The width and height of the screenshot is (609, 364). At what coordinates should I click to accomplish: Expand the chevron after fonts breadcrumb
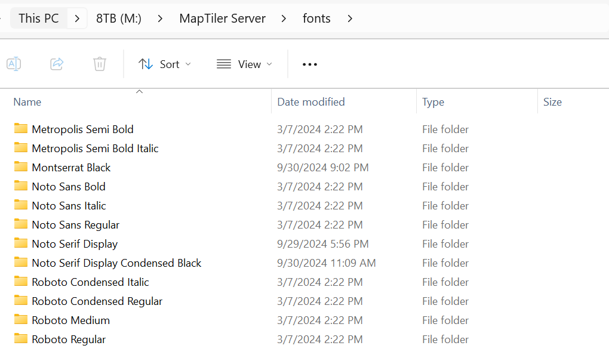pyautogui.click(x=350, y=18)
